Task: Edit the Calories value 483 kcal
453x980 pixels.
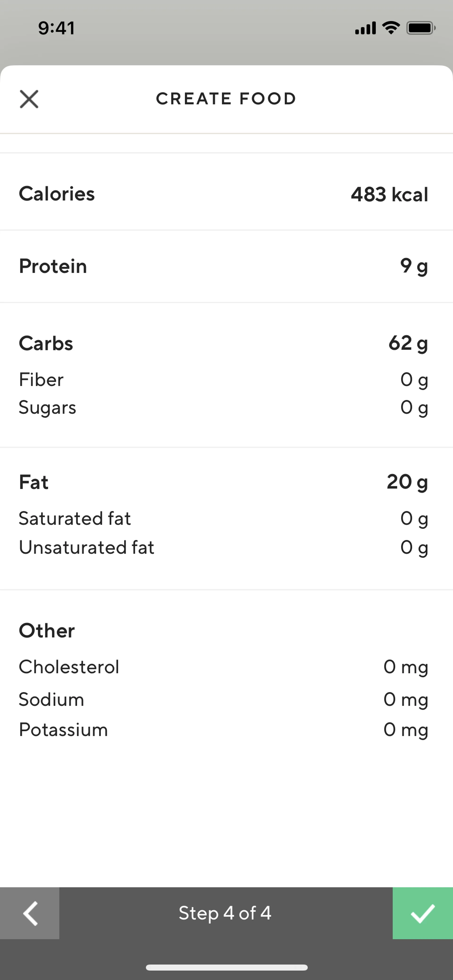Action: tap(389, 194)
